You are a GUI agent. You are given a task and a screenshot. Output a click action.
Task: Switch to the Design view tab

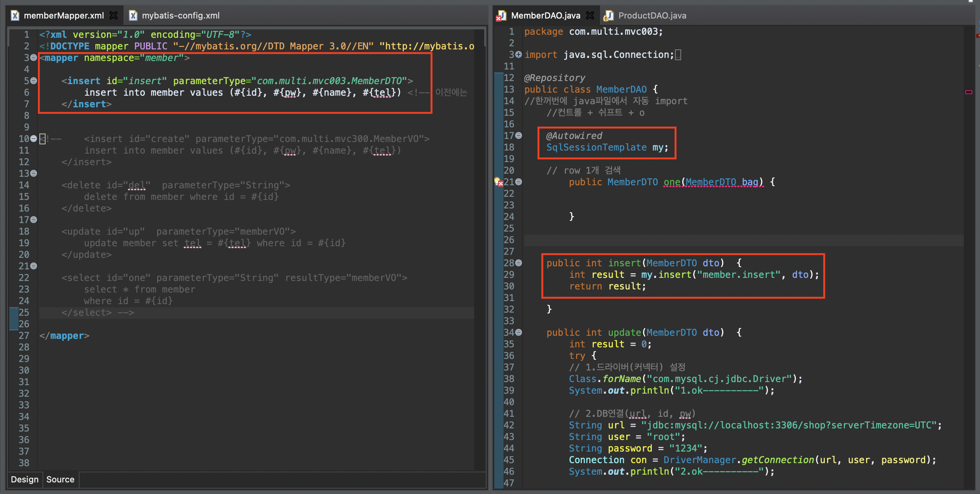point(24,479)
